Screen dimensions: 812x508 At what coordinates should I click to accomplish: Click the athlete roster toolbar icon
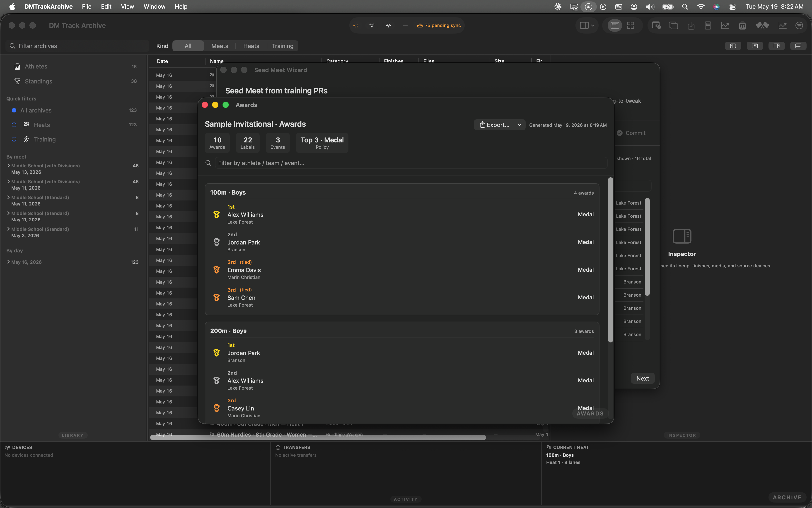[742, 26]
